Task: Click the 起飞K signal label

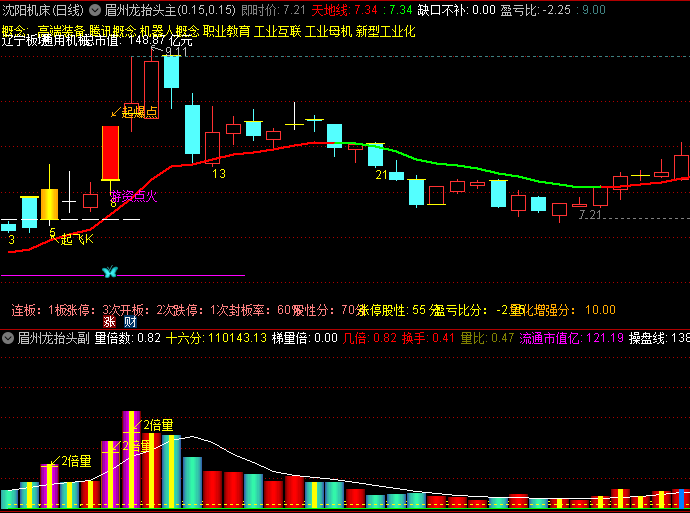Action: coord(77,239)
